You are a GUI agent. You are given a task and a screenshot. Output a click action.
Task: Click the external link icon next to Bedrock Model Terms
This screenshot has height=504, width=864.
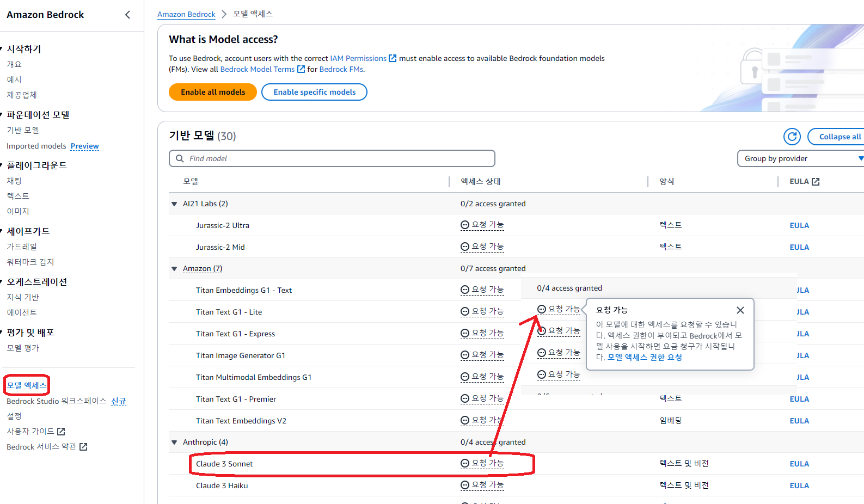coord(301,69)
